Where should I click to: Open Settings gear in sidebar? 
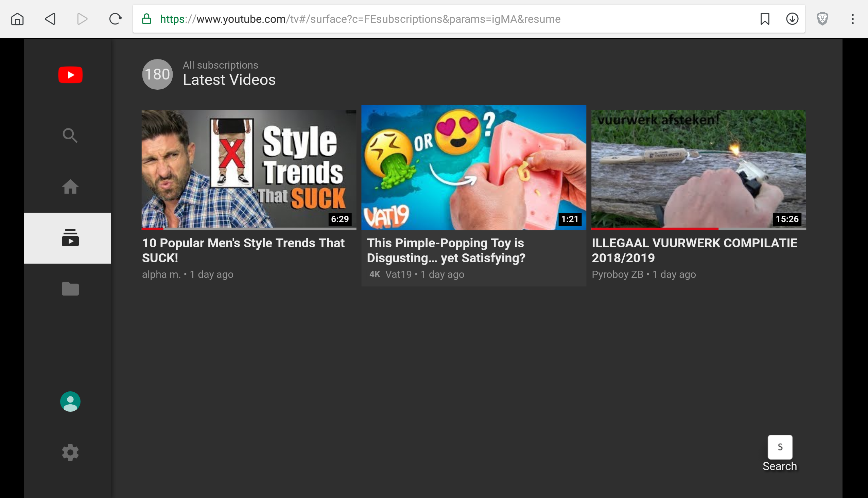tap(70, 452)
